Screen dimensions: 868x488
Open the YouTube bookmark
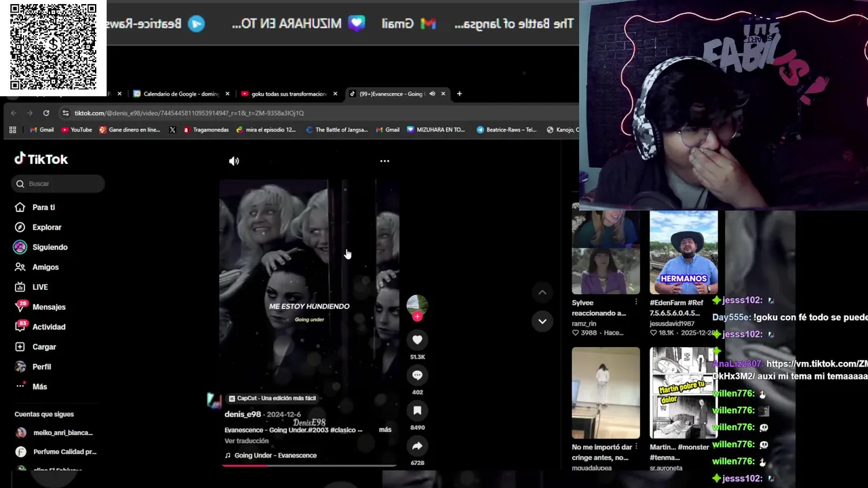77,129
